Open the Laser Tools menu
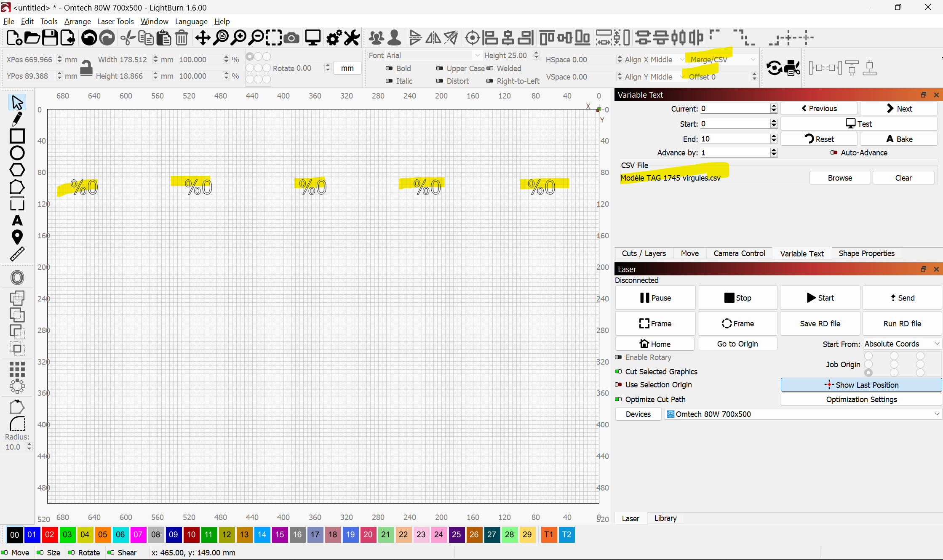This screenshot has height=560, width=943. (x=115, y=21)
